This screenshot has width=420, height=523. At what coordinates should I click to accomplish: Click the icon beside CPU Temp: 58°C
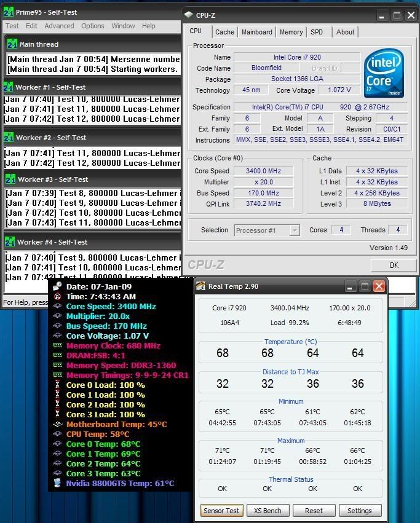point(58,434)
